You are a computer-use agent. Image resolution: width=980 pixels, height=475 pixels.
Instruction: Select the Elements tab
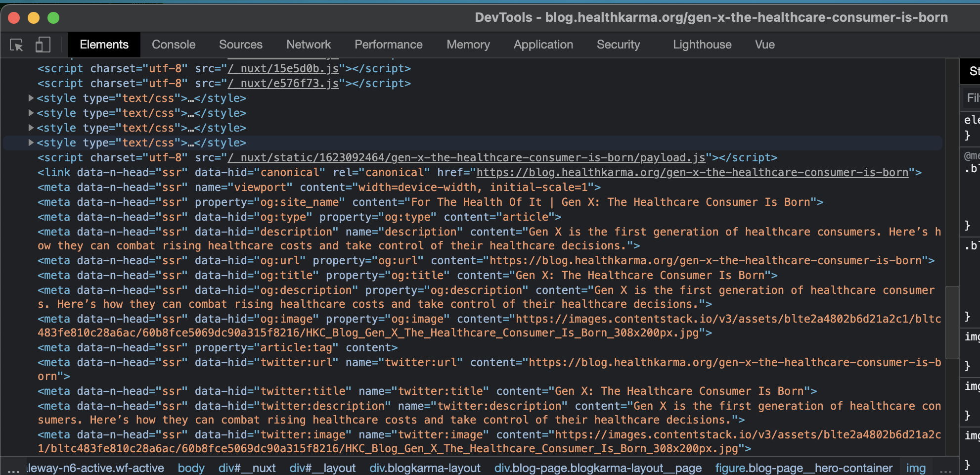pos(104,45)
